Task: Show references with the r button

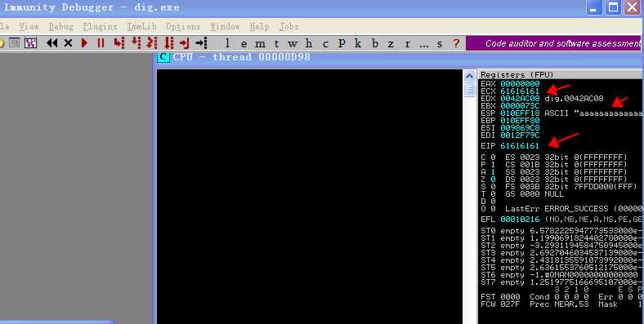Action: 407,43
